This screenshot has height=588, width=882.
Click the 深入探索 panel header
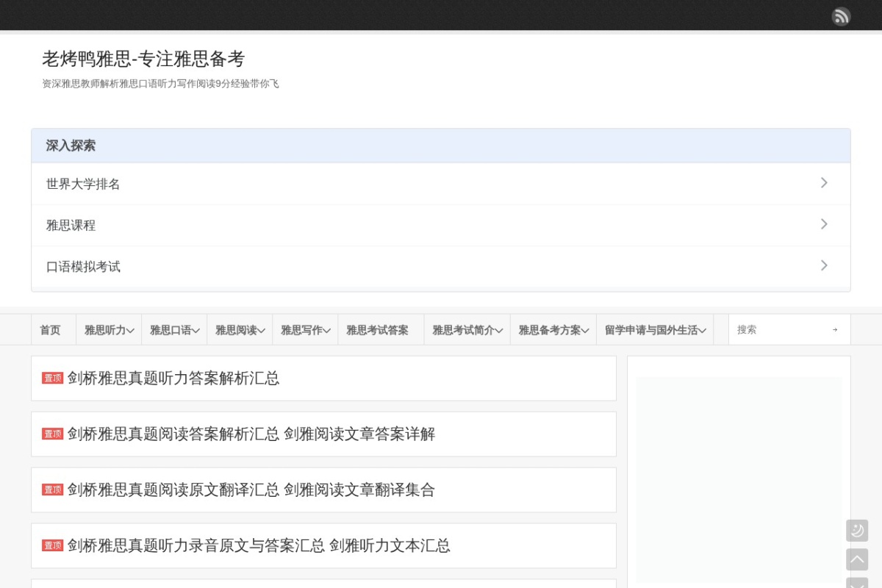(x=441, y=146)
